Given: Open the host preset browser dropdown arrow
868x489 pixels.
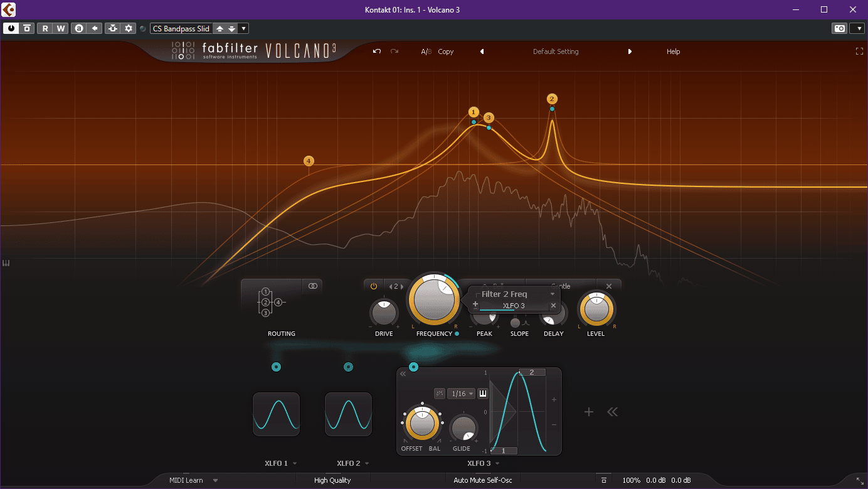Looking at the screenshot, I should [x=243, y=28].
